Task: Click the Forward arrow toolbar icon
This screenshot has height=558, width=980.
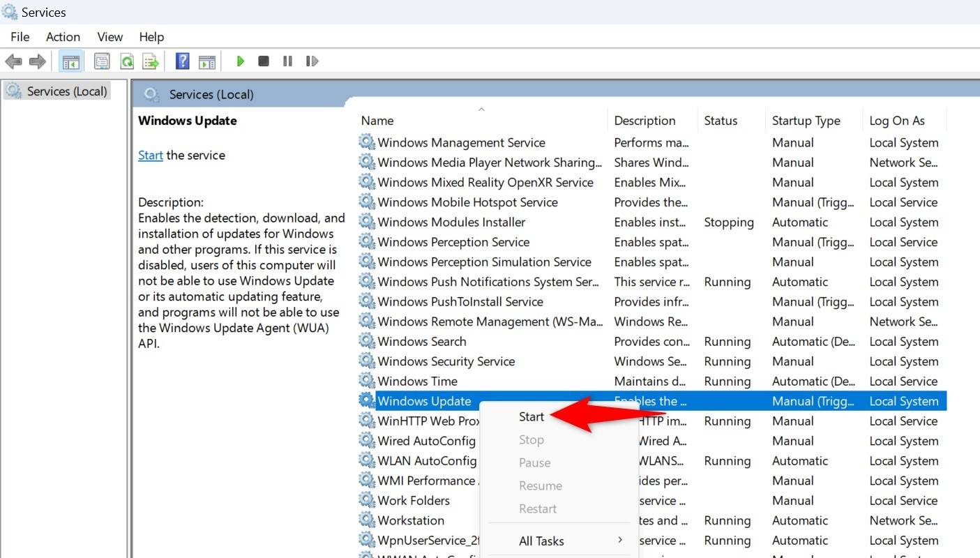Action: (37, 61)
